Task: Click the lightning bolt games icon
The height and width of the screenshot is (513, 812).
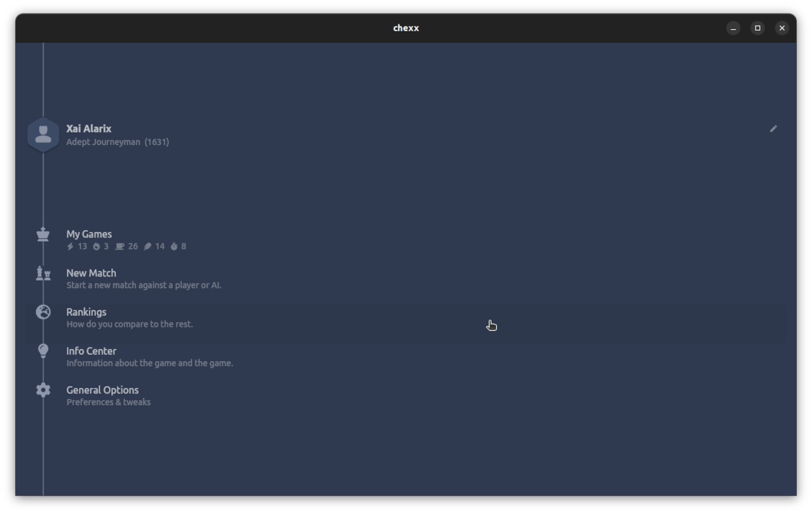Action: [70, 246]
